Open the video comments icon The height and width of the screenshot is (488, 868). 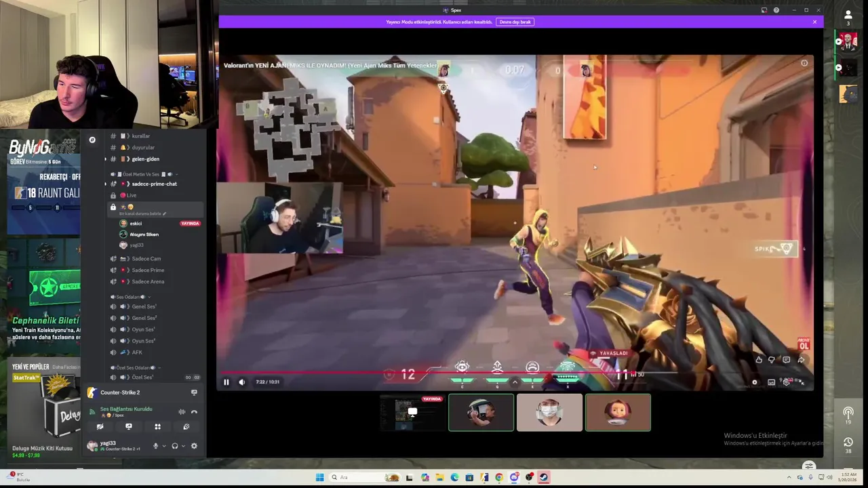786,360
